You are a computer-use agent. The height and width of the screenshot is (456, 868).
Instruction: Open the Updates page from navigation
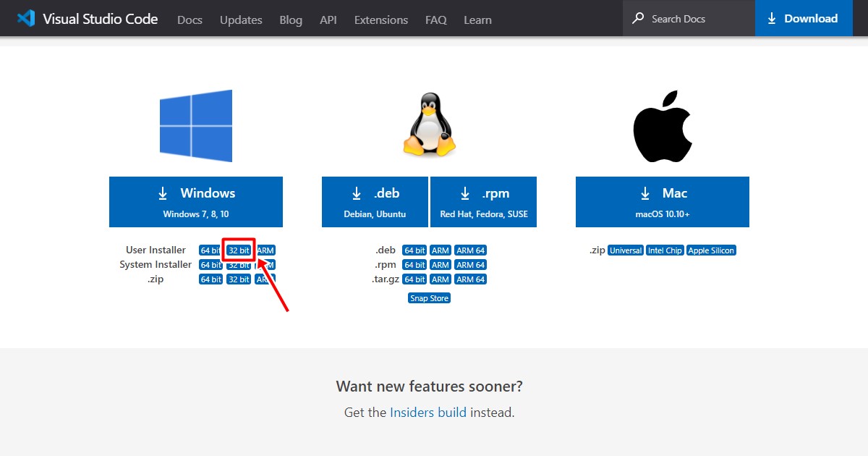pos(241,20)
